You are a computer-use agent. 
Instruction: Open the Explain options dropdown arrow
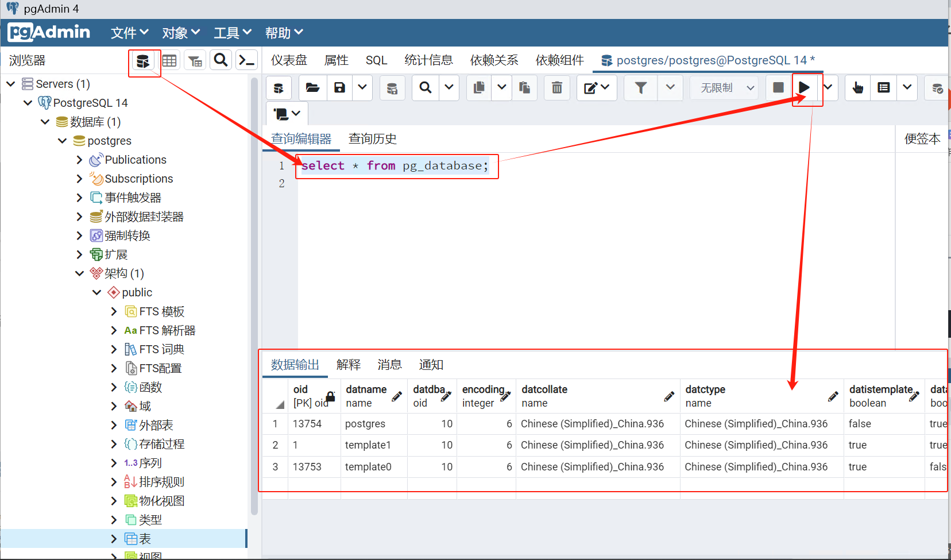tap(907, 88)
